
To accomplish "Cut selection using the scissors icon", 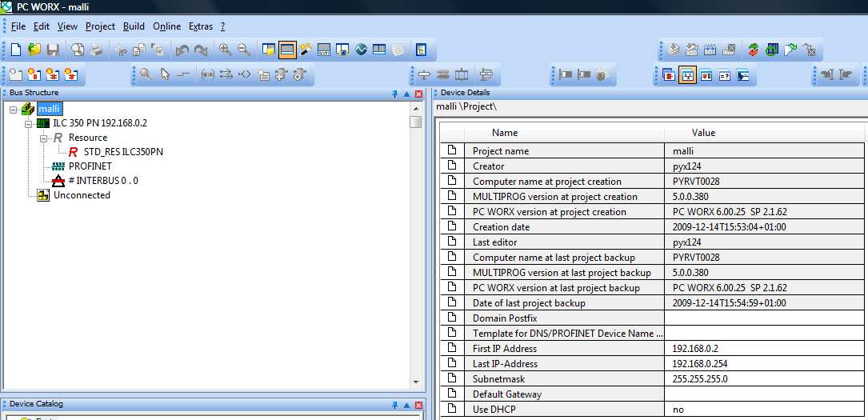I will click(x=122, y=50).
